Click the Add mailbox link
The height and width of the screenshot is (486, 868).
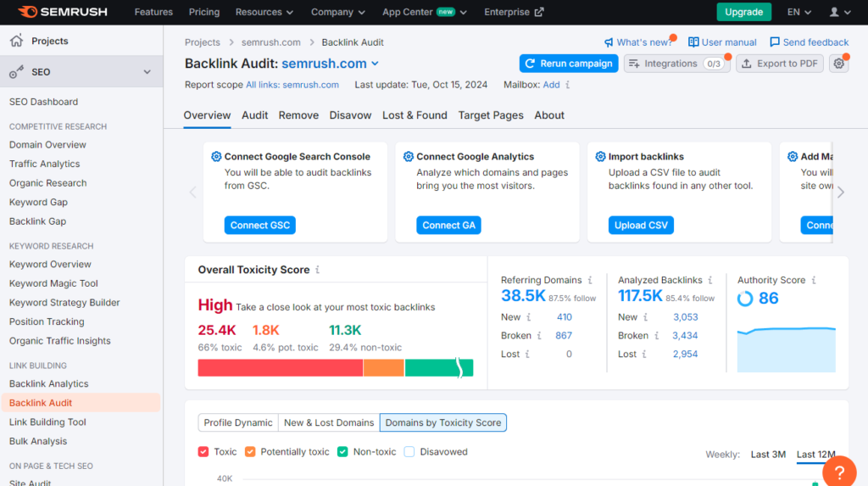[551, 85]
